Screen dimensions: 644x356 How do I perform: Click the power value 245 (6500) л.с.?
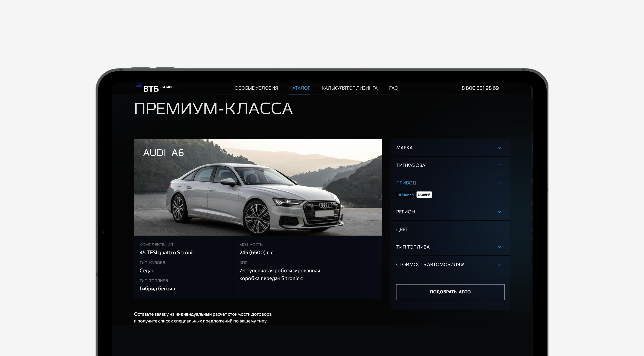pyautogui.click(x=257, y=253)
